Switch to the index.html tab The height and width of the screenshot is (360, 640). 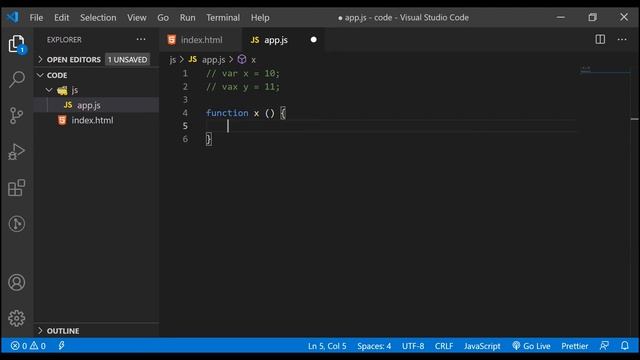201,40
